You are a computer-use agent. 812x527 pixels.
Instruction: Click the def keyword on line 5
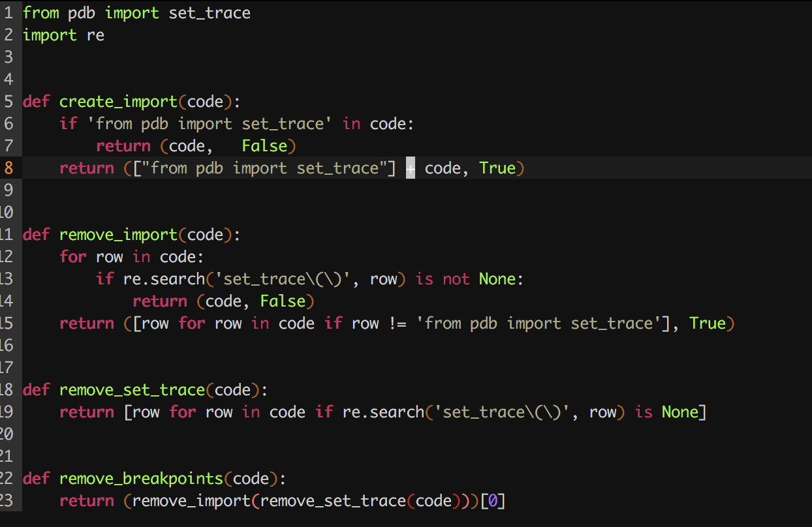(36, 101)
